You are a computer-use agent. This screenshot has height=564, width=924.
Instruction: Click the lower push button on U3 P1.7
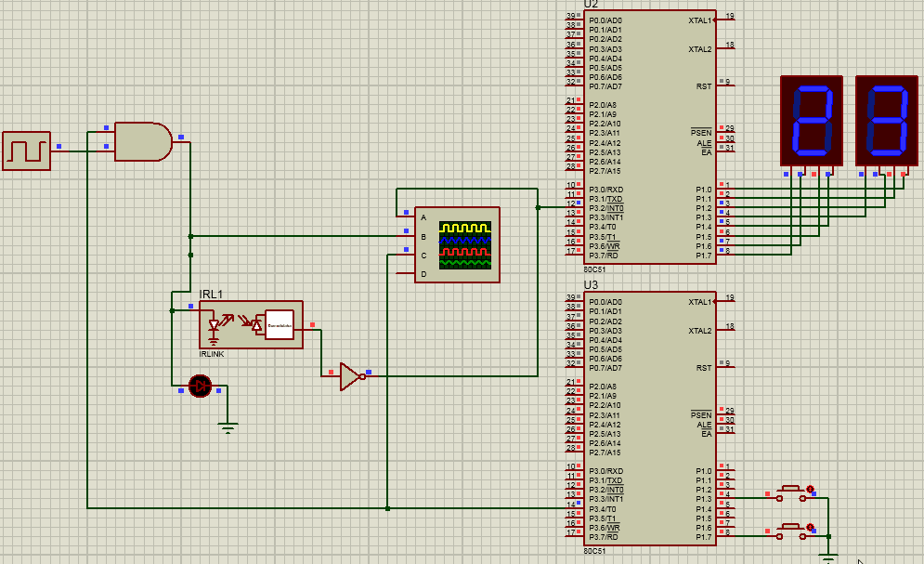pos(791,531)
